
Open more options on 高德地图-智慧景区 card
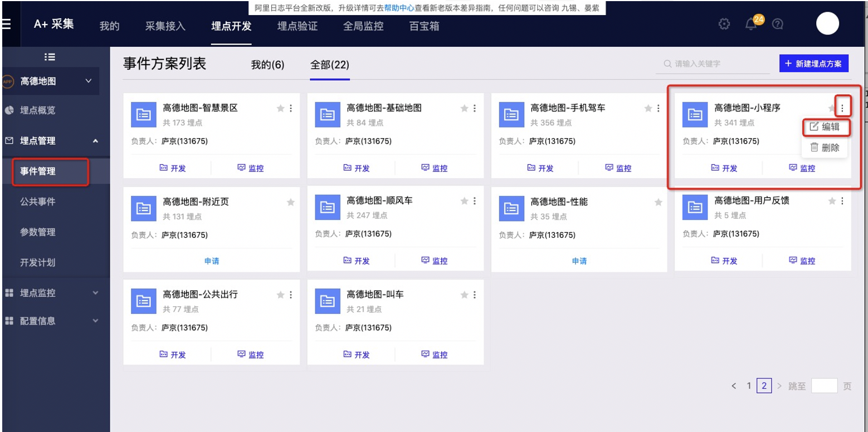click(291, 109)
